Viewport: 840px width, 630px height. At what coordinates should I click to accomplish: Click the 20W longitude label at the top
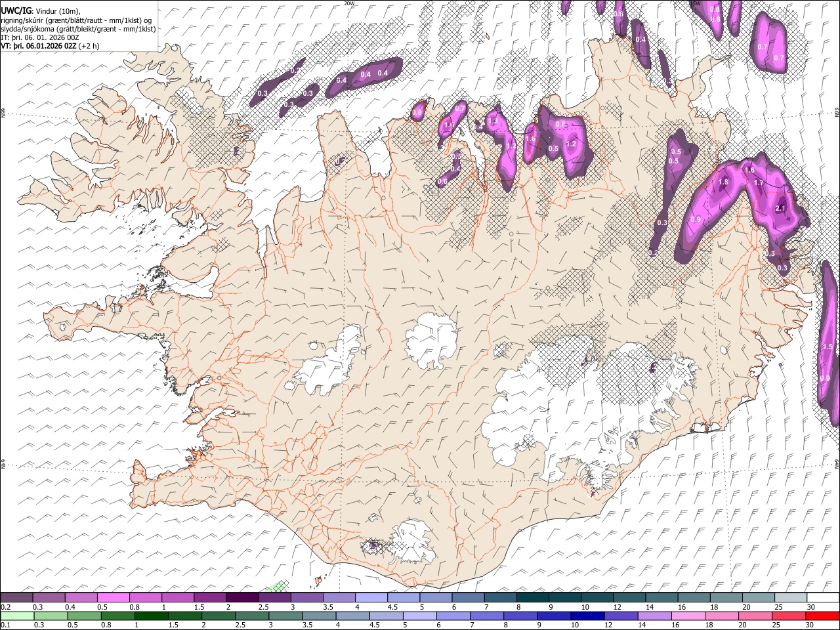350,3
